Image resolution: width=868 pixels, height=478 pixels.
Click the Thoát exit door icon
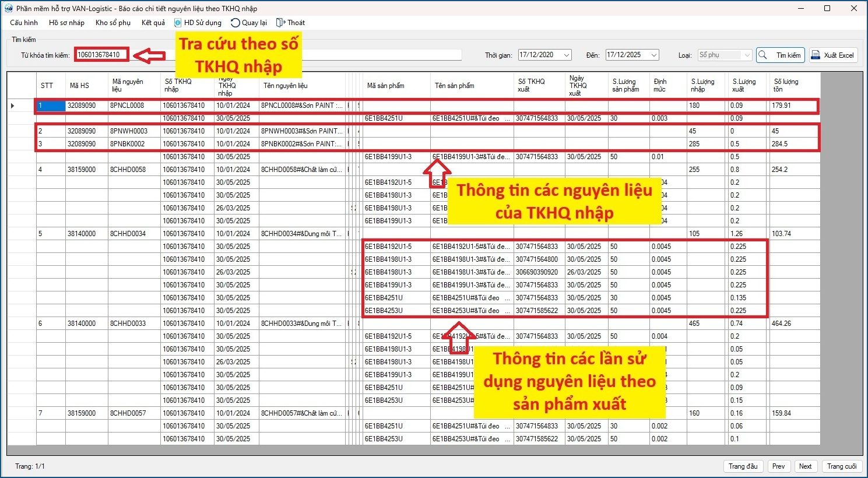(280, 23)
